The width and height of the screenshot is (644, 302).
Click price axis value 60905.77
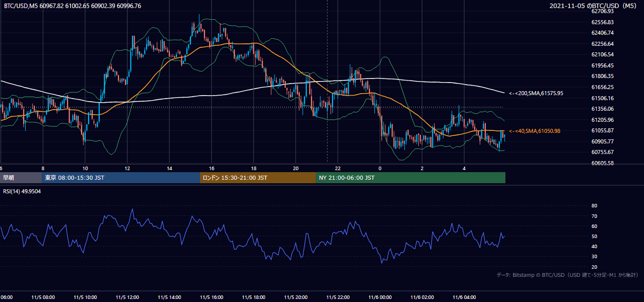[602, 141]
